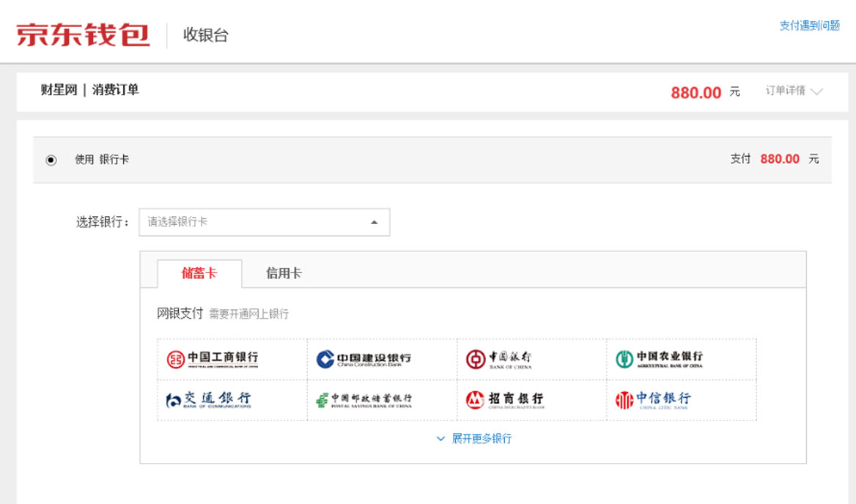Click the 京东钱包 logo
The image size is (856, 504).
pyautogui.click(x=83, y=35)
